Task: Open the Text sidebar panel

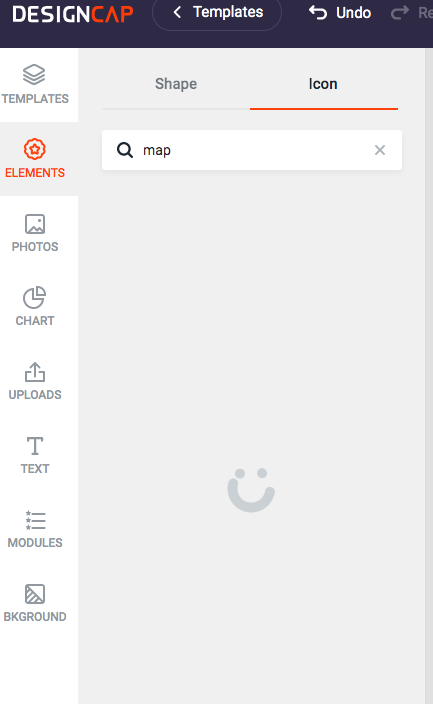Action: 35,455
